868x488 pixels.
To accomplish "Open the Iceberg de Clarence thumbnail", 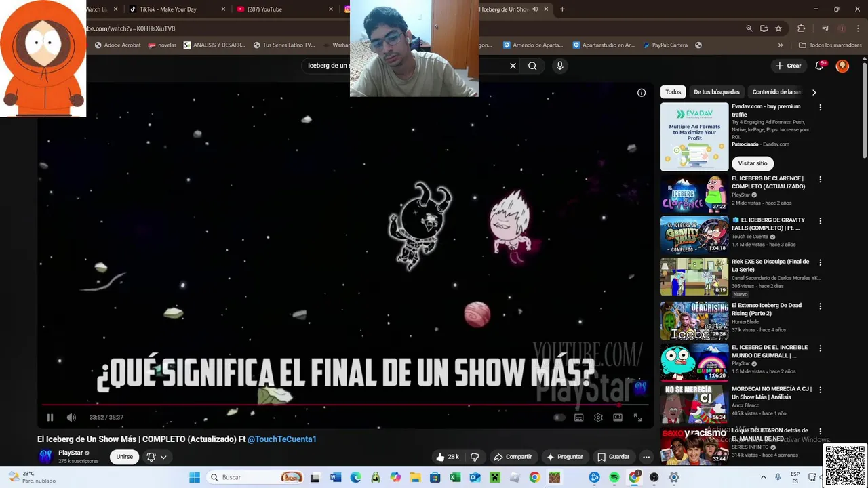I will (694, 193).
